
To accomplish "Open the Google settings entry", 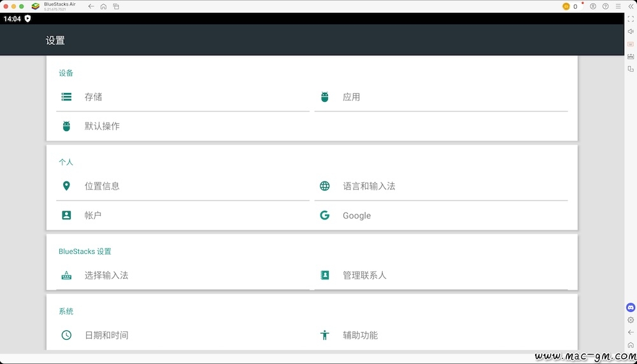I will pos(441,216).
